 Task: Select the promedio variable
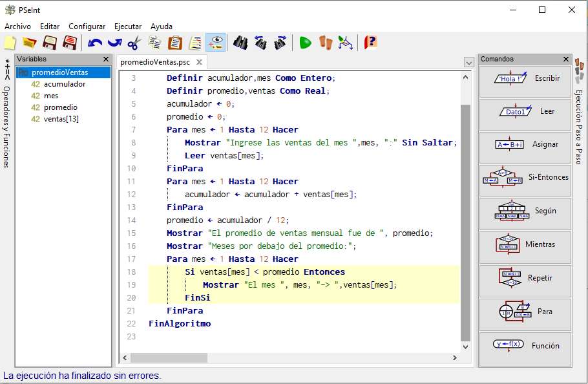(x=60, y=107)
